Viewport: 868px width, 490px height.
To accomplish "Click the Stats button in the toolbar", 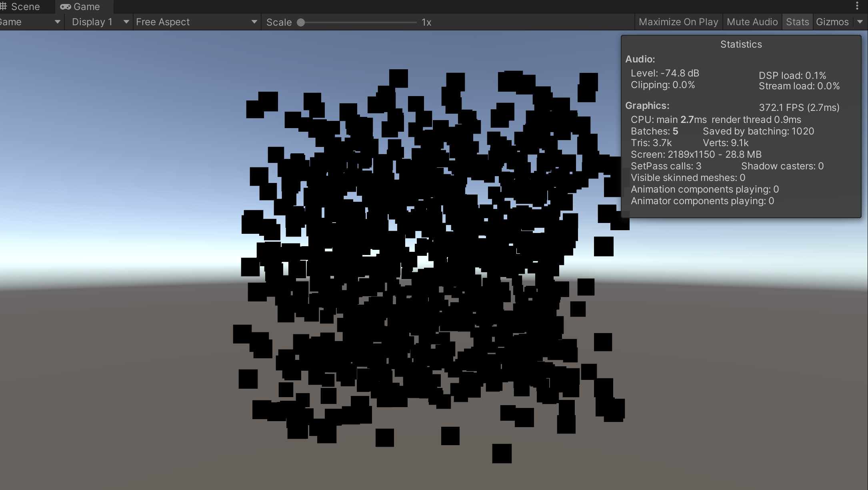I will click(797, 22).
